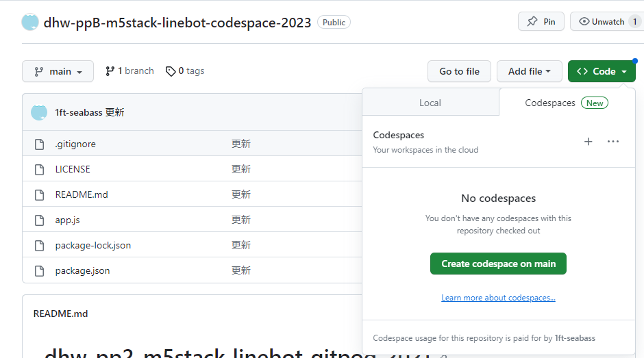Screen dimensions: 644x358
Task: Select the Codespaces tab
Action: (550, 103)
